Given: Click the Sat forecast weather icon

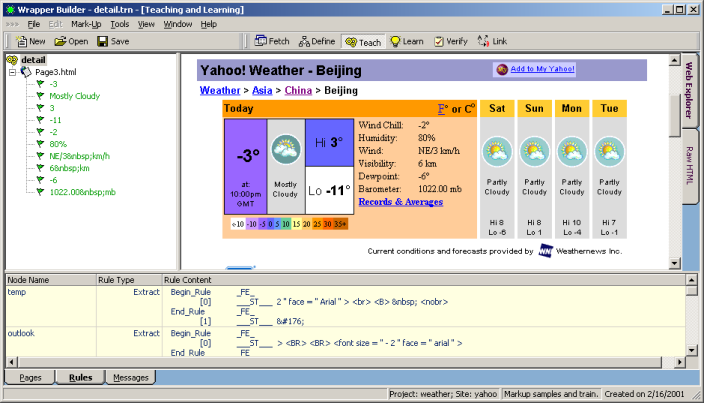Looking at the screenshot, I should coord(497,152).
